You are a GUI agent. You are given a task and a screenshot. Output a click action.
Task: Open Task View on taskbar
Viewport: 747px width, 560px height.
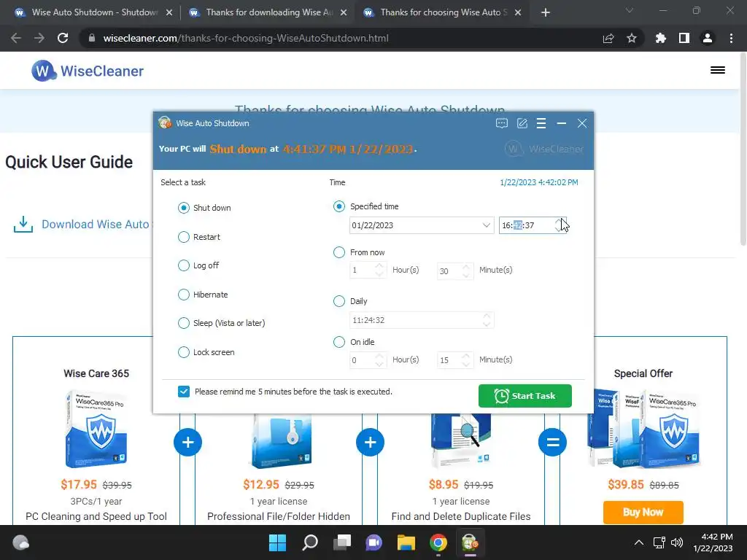tap(342, 542)
